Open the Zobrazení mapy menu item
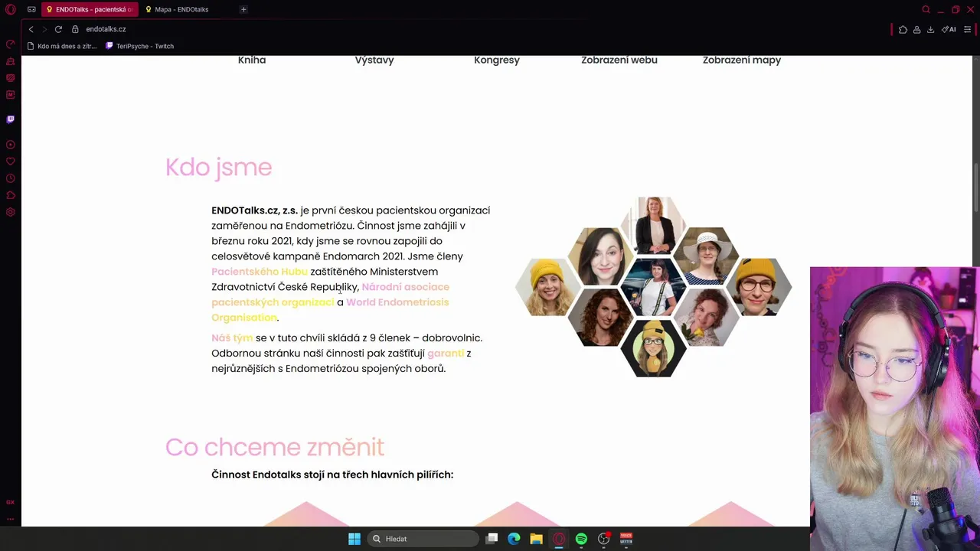 [x=742, y=60]
